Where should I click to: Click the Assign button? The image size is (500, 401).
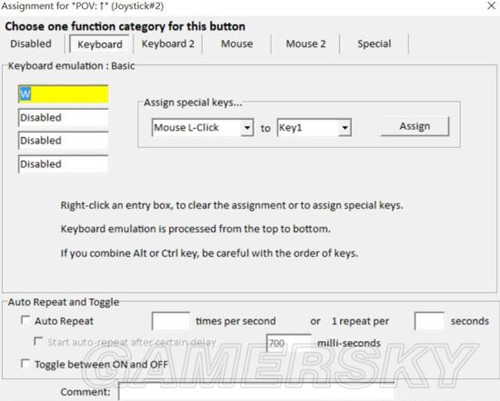pyautogui.click(x=415, y=126)
